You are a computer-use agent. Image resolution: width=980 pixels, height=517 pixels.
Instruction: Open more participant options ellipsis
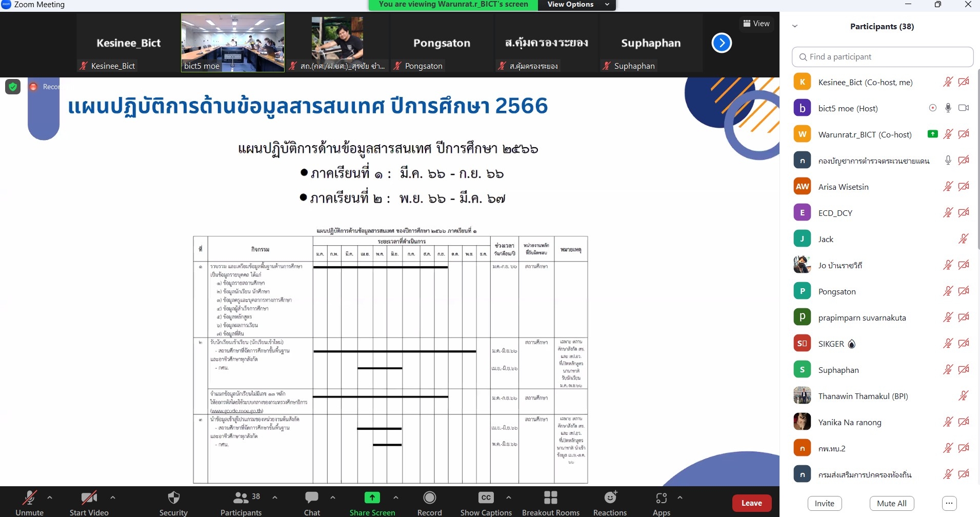949,503
